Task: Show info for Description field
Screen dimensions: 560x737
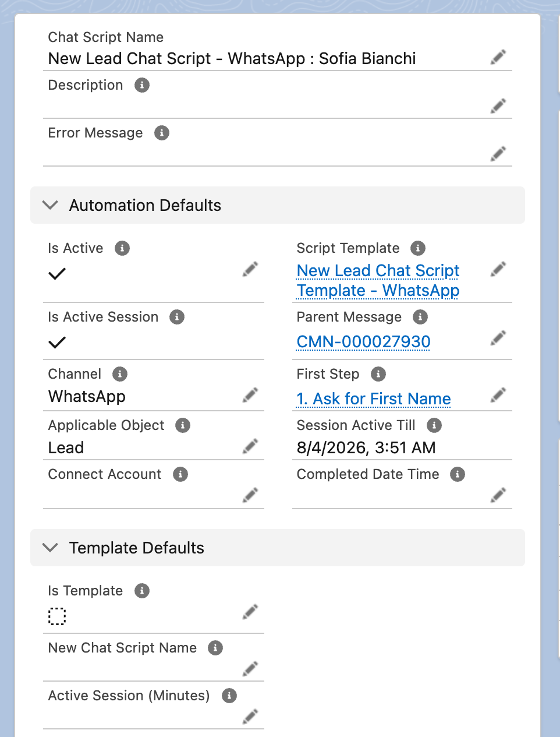Action: [x=142, y=85]
